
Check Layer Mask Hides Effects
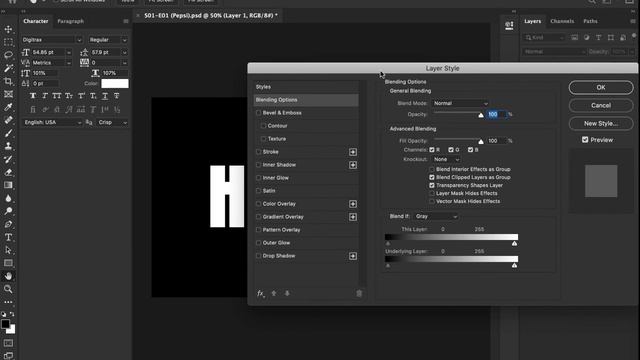point(432,193)
